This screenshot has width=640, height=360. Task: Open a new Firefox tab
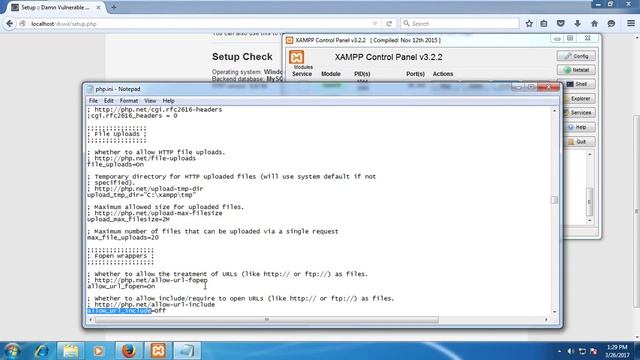click(x=114, y=7)
